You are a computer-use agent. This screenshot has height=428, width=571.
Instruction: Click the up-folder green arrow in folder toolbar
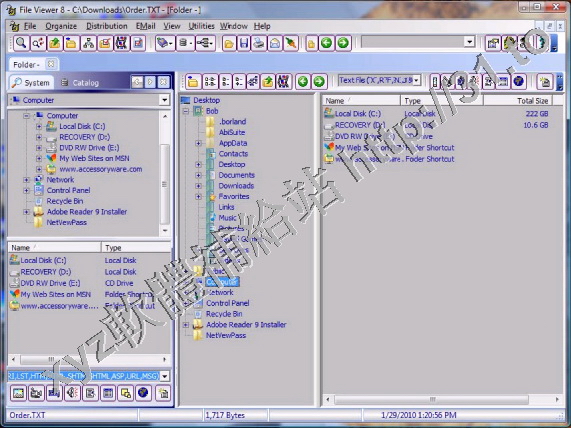click(268, 81)
